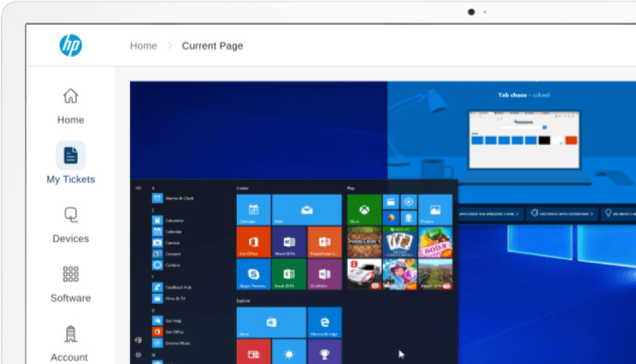Click the HP logo
This screenshot has height=364, width=636.
70,45
